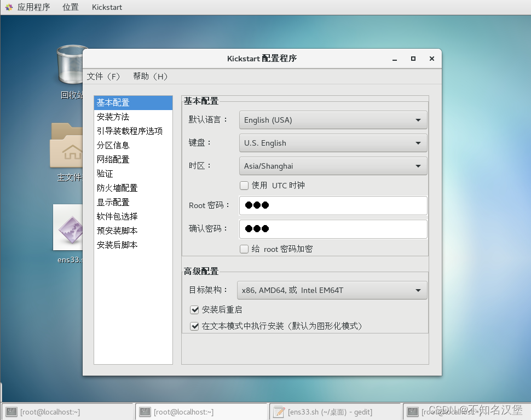The height and width of the screenshot is (420, 531).
Task: Click the Kickstart 配置程序 window title bar
Action: click(262, 59)
